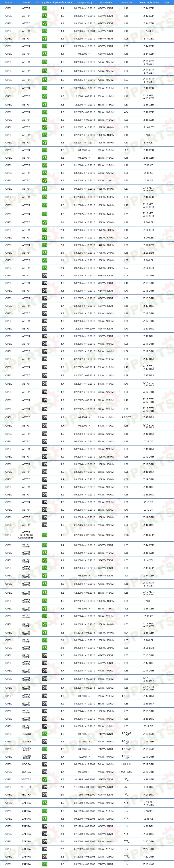174x868 pixels.
Task: Click petrol icon in ASTRA Z 20 LEH row
Action: pyautogui.click(x=44, y=253)
